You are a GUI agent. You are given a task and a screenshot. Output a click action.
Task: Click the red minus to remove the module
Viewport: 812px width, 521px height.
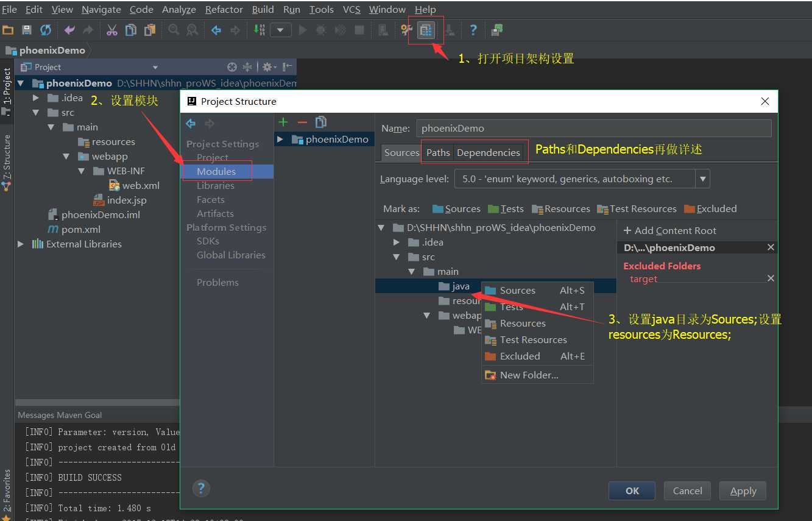click(x=302, y=122)
